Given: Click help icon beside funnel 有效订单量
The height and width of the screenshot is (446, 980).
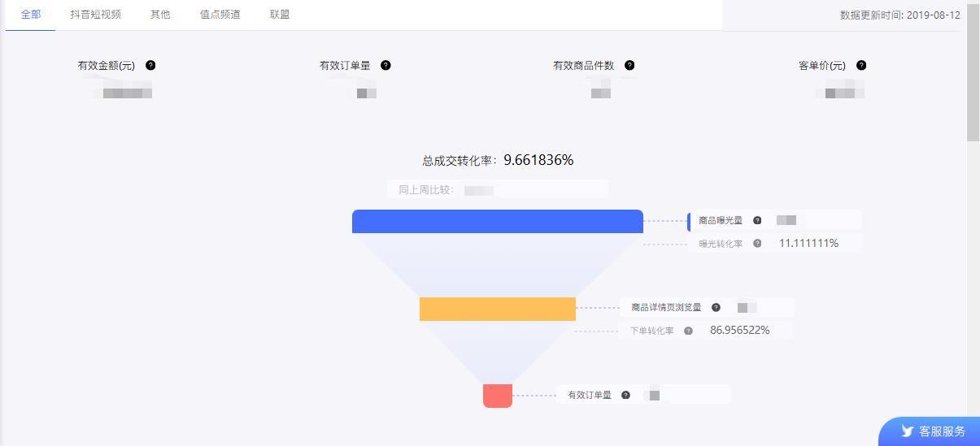Looking at the screenshot, I should 625,395.
